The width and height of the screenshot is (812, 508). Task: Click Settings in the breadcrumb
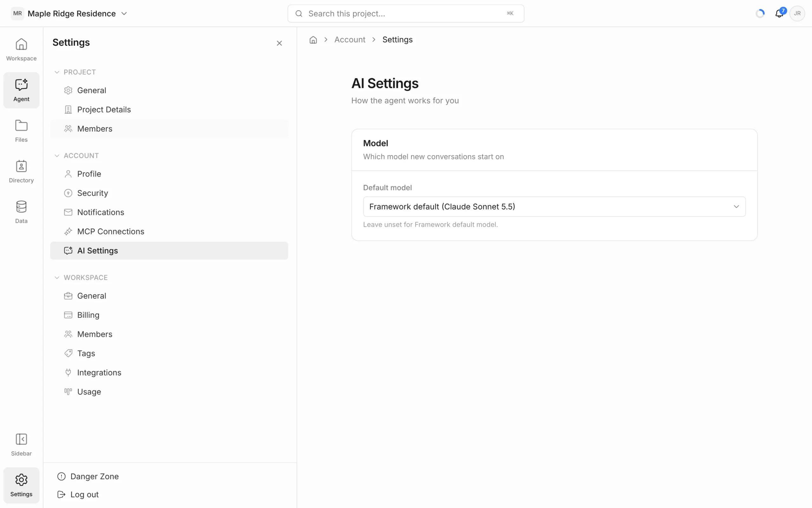(x=397, y=40)
